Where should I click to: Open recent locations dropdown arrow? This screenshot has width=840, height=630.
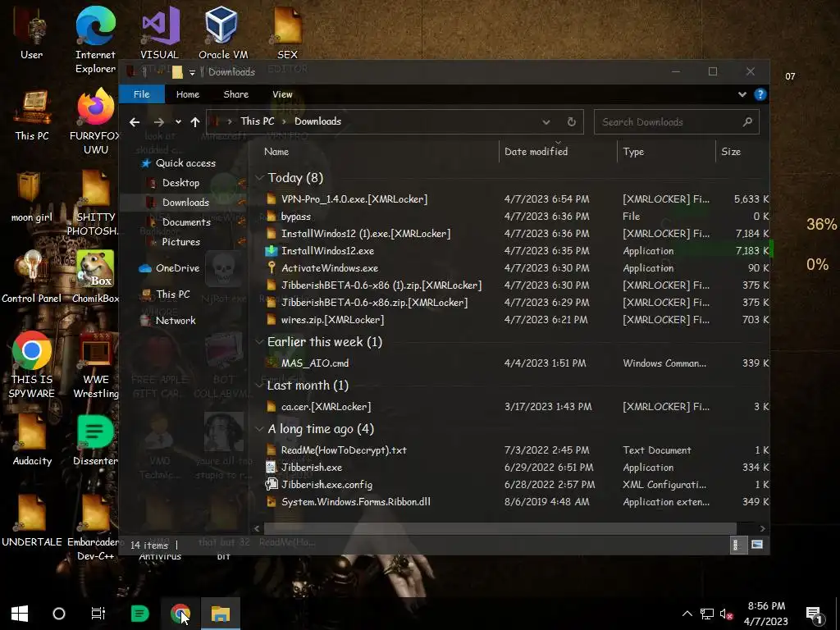click(x=178, y=122)
